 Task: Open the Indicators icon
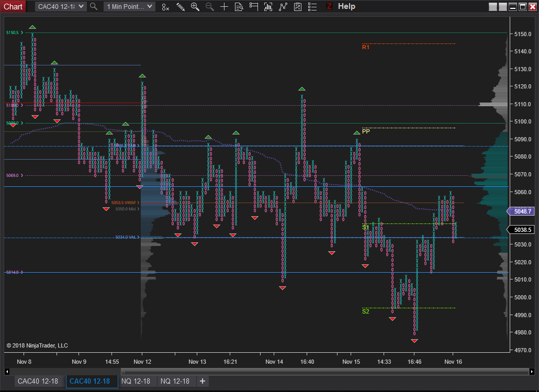coord(283,7)
